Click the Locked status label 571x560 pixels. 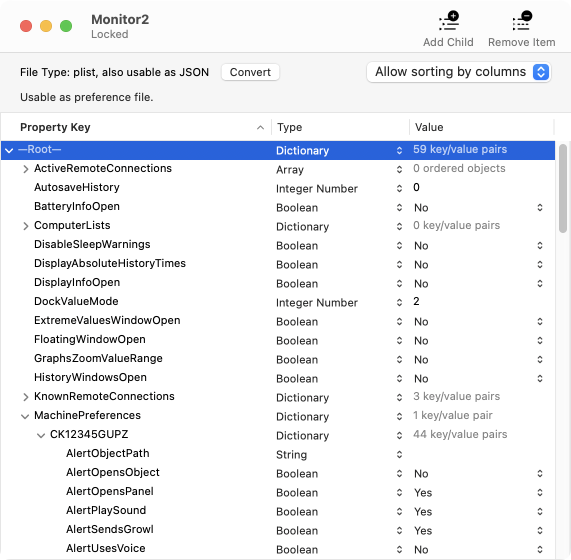[110, 34]
